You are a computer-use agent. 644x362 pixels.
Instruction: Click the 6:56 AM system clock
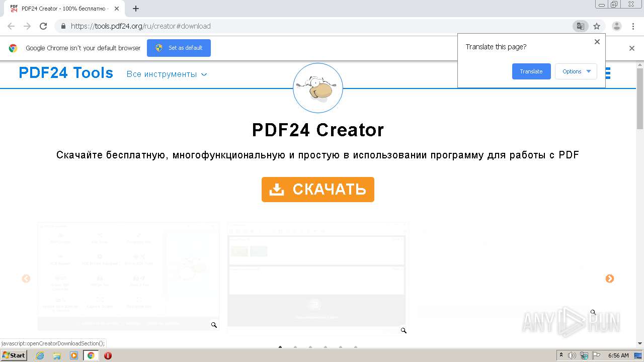[618, 355]
